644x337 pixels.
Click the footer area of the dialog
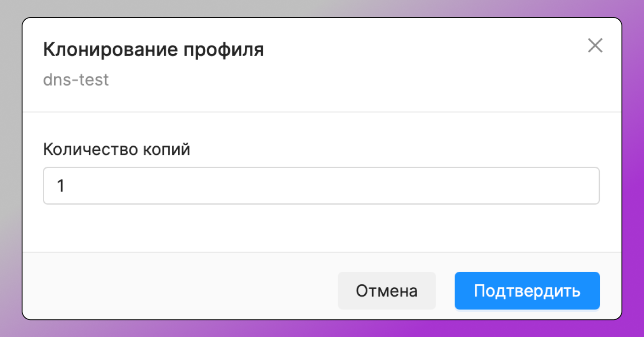[184, 285]
